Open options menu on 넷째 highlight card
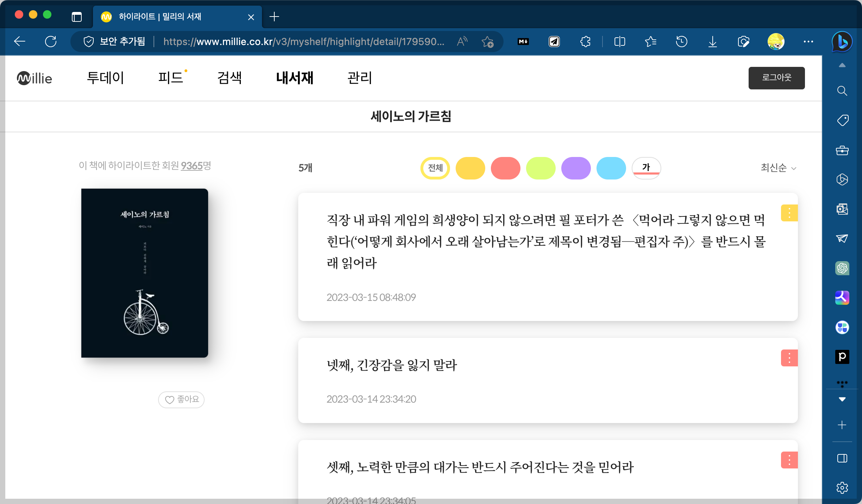This screenshot has height=504, width=862. tap(789, 358)
